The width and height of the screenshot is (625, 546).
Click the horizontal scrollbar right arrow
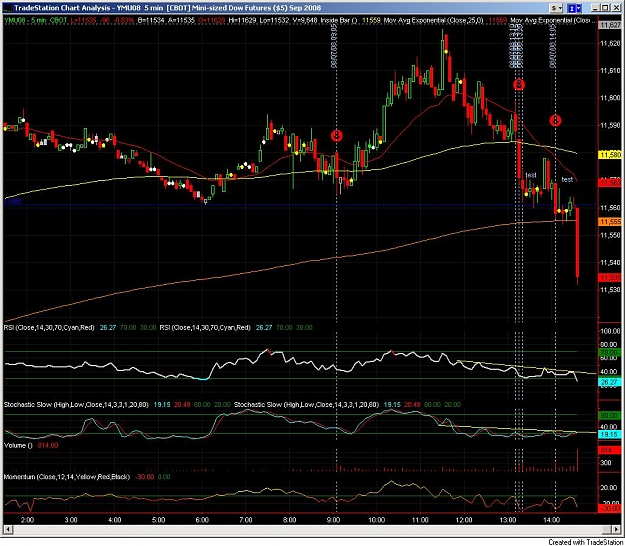click(616, 529)
